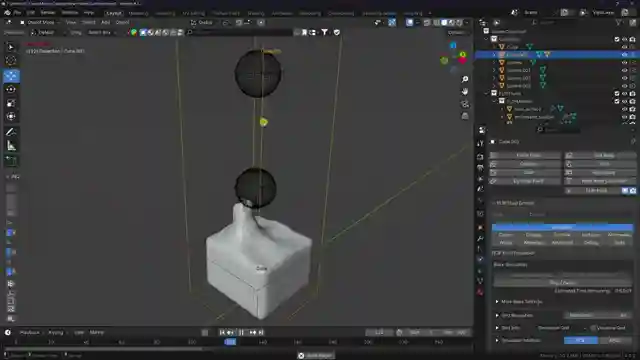Open the Modifiers wrench tab
Screen dimensions: 640x360
click(481, 238)
